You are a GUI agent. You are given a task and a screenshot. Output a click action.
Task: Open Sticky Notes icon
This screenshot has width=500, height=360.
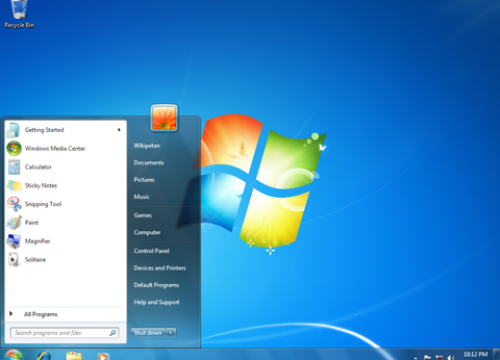click(14, 186)
